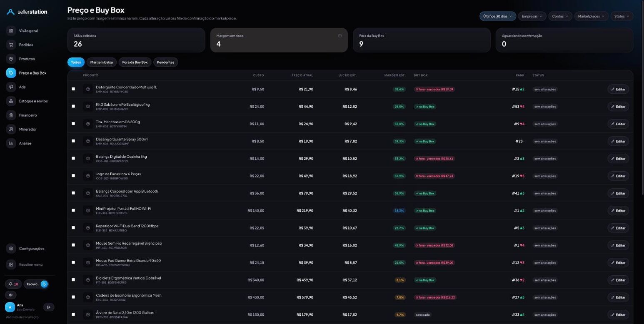Viewport: 644px width, 324px height.
Task: Edit the Cadeira de Escritório Ergonômica Mesh price
Action: [618, 297]
